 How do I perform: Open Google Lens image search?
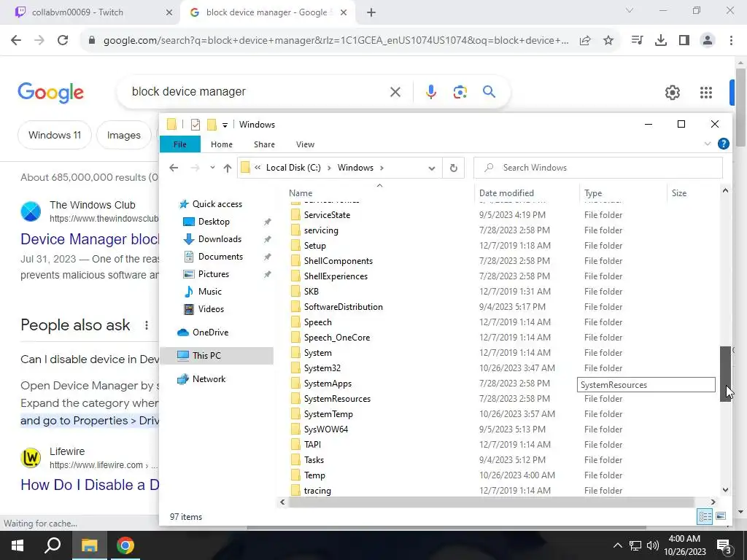point(460,91)
